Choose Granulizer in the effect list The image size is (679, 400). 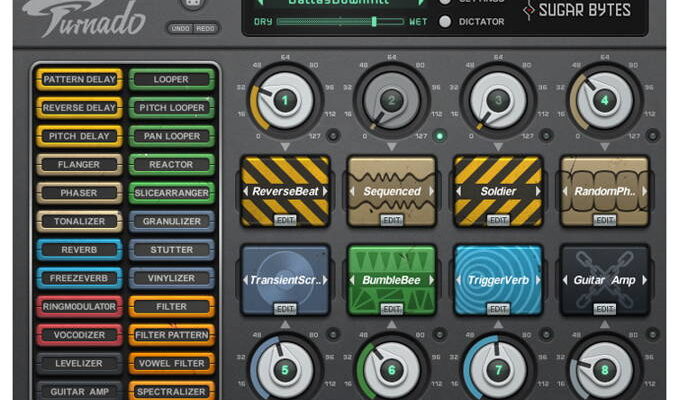click(x=171, y=221)
